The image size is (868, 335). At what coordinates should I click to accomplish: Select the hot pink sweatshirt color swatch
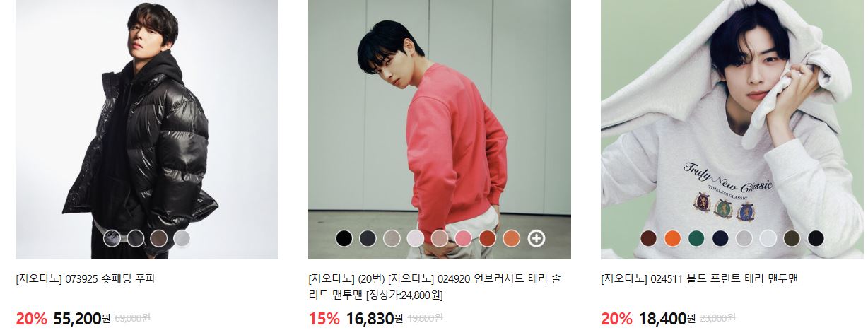[464, 239]
